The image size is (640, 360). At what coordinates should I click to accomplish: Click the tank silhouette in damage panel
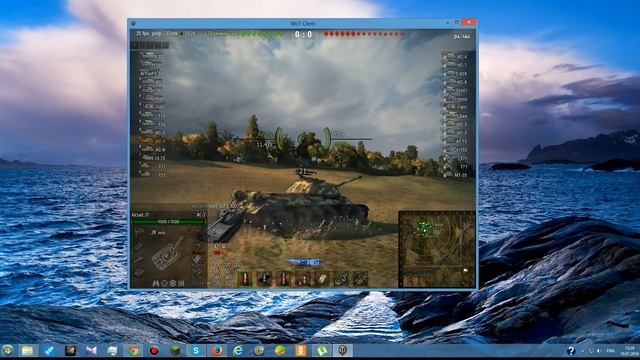click(166, 254)
